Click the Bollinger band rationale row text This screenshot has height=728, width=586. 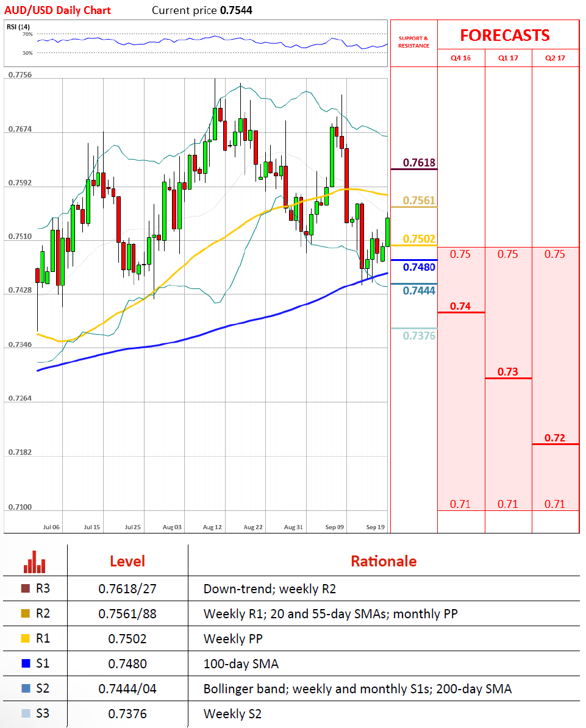click(x=357, y=688)
